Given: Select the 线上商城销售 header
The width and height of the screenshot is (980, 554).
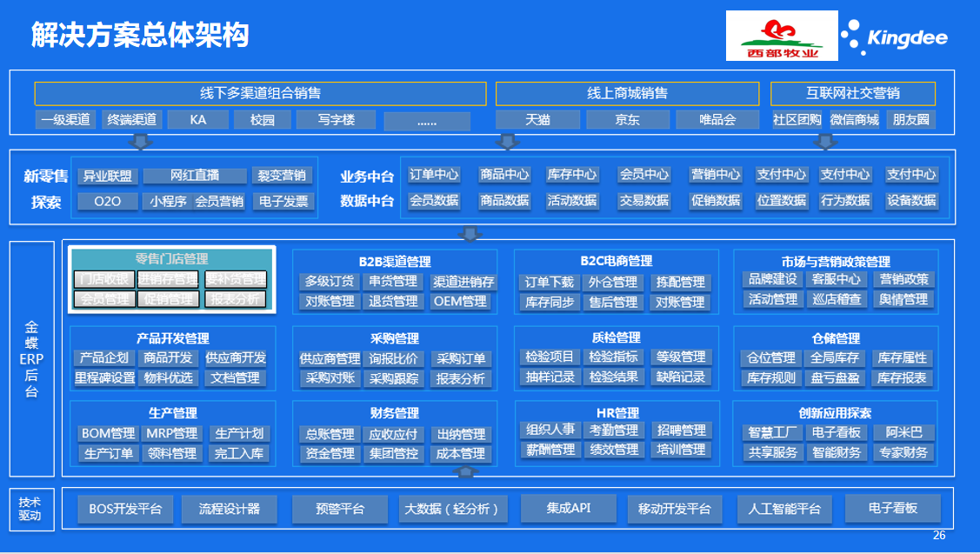Looking at the screenshot, I should pyautogui.click(x=626, y=93).
